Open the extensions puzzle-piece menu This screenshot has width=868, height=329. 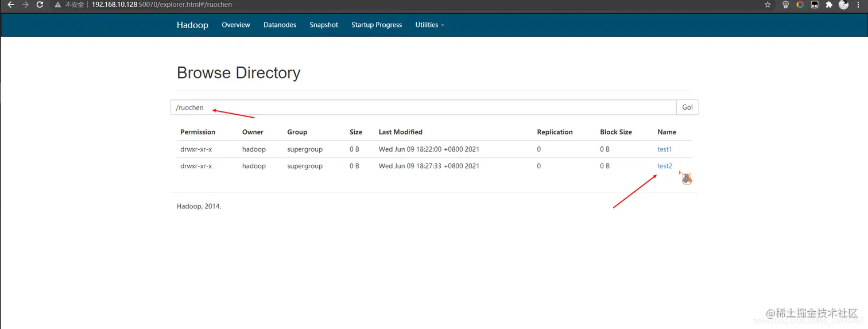pos(829,5)
